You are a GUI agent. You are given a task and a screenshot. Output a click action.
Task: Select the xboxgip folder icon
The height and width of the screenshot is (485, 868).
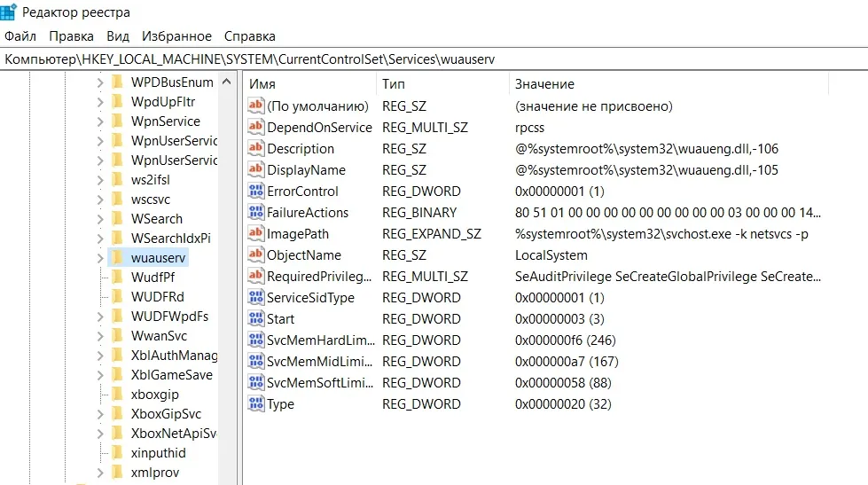117,395
